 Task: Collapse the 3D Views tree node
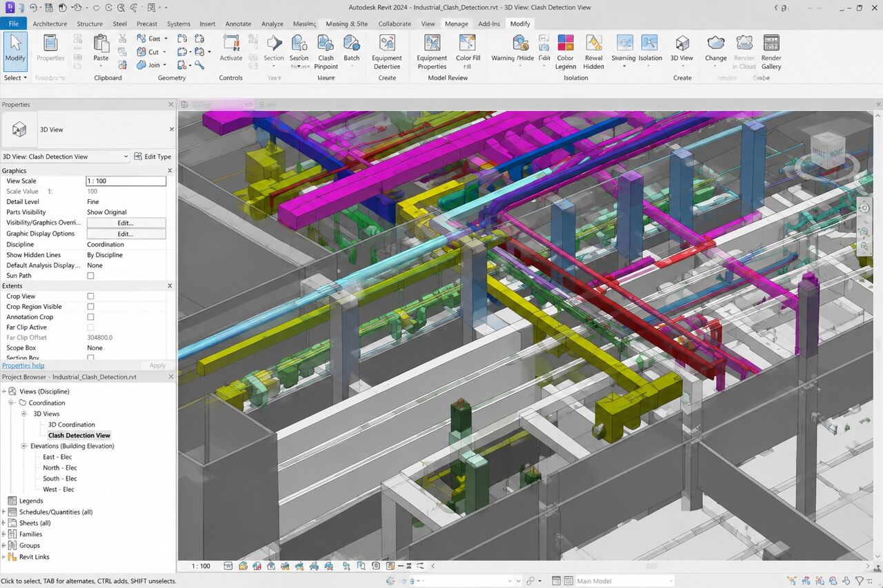(24, 414)
